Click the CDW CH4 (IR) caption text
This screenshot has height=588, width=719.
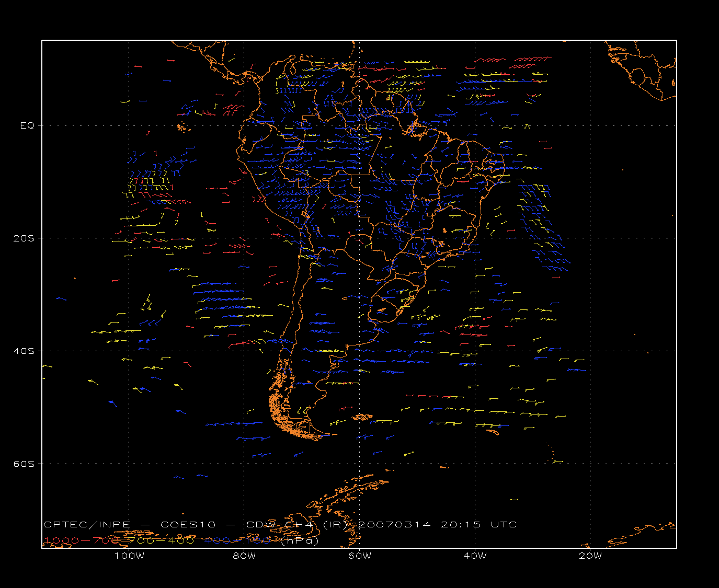(301, 525)
